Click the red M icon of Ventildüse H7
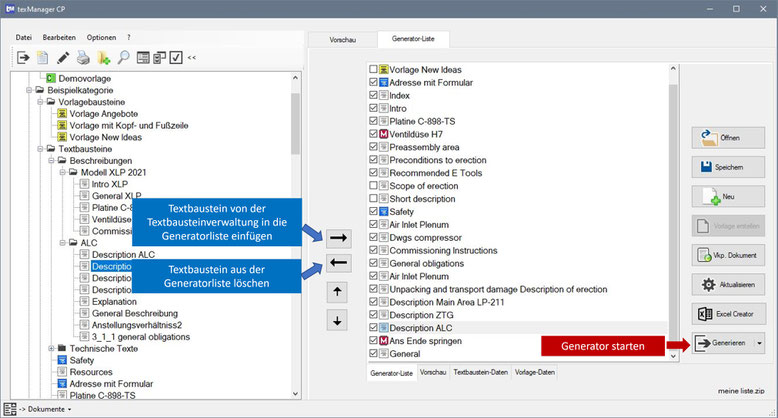The width and height of the screenshot is (778, 418). tap(384, 134)
